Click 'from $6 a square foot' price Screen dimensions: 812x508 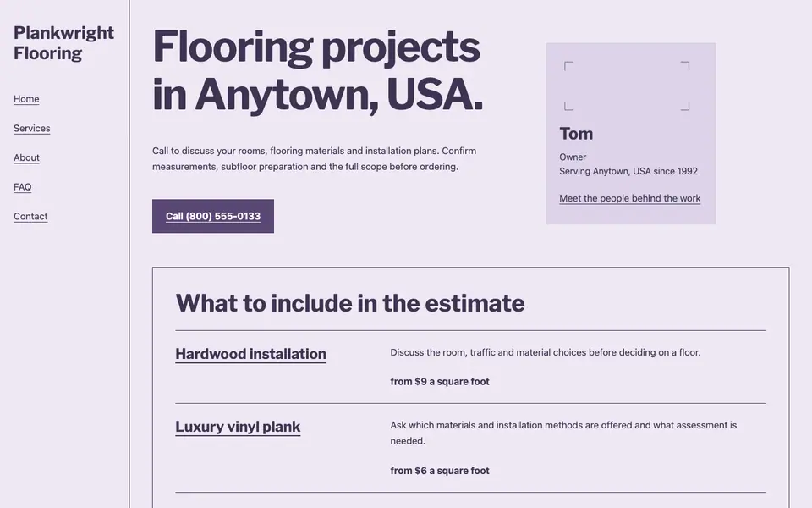tap(440, 471)
